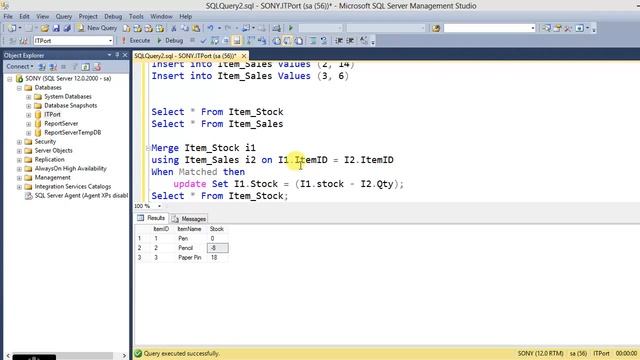Click the Find in Files icon
The height and width of the screenshot is (360, 640).
click(436, 28)
